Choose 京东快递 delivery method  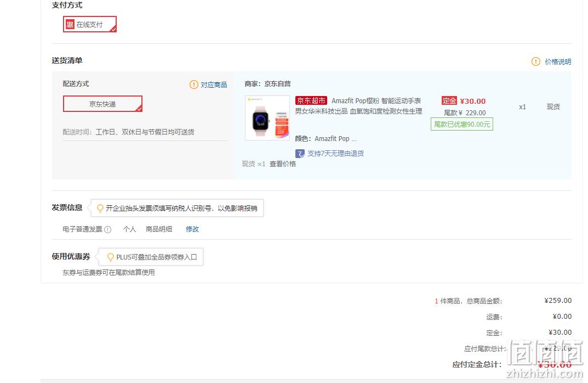tap(102, 104)
